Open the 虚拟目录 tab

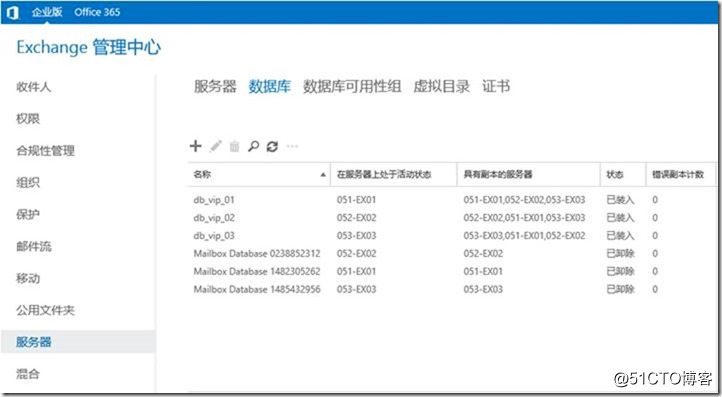[442, 86]
